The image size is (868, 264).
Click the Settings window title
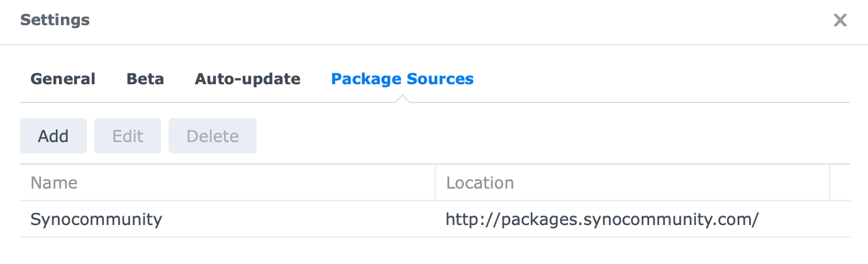55,20
